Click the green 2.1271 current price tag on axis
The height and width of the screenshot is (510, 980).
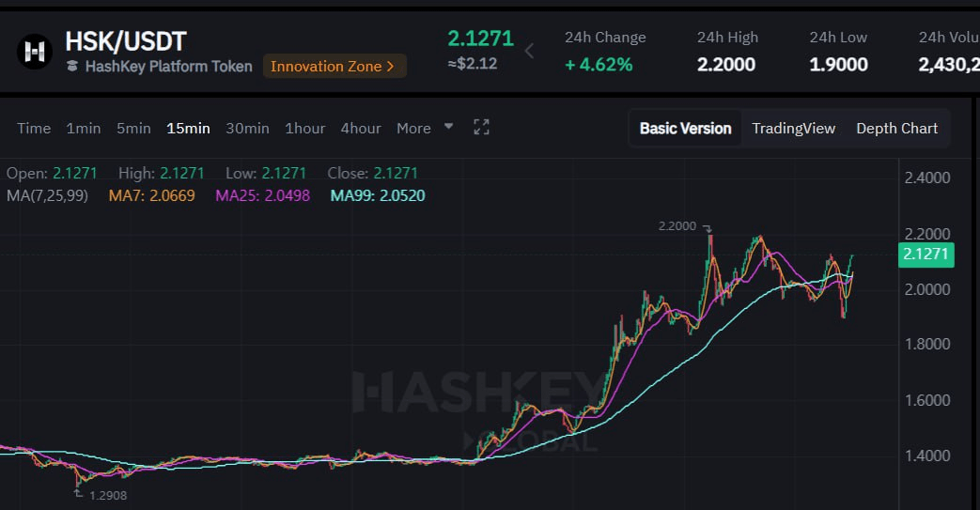pyautogui.click(x=926, y=255)
